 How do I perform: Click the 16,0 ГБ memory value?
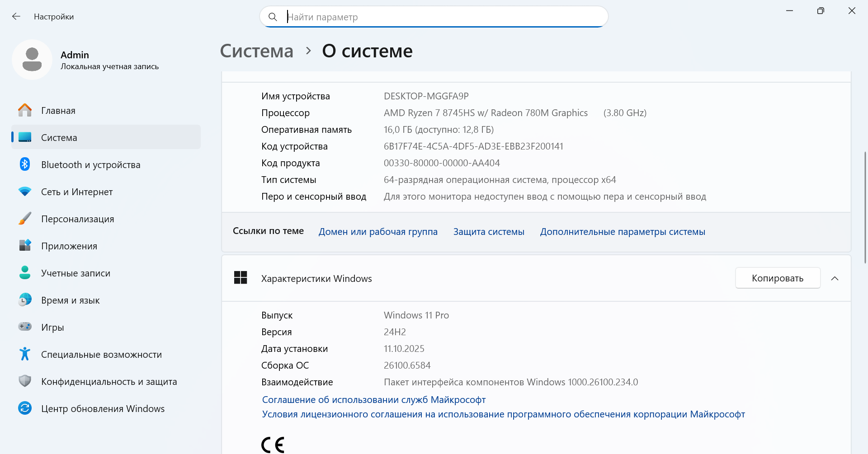point(439,130)
